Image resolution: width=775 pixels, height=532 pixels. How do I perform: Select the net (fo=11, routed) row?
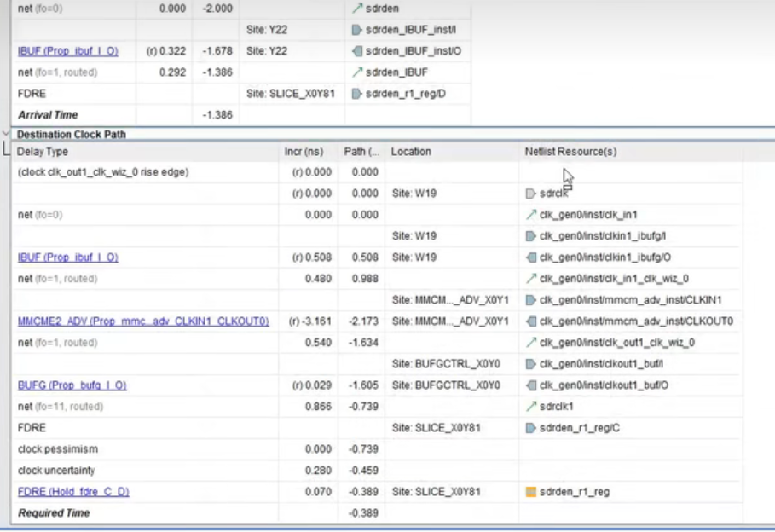376,407
